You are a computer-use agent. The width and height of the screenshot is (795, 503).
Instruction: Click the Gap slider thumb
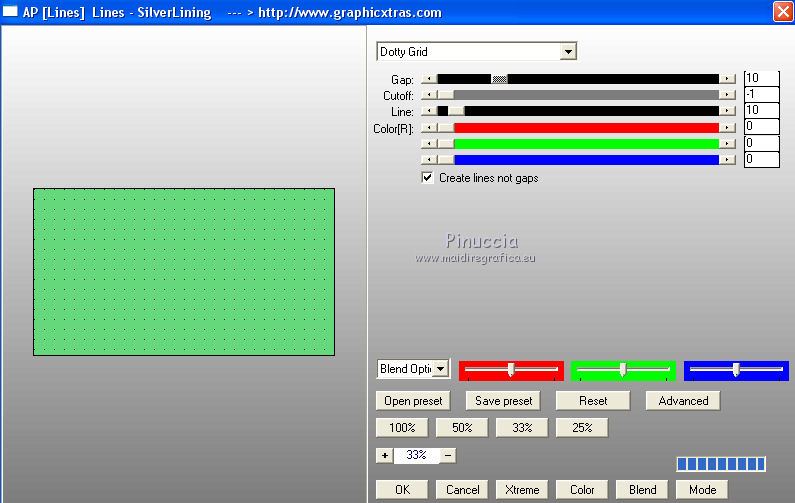tap(499, 79)
